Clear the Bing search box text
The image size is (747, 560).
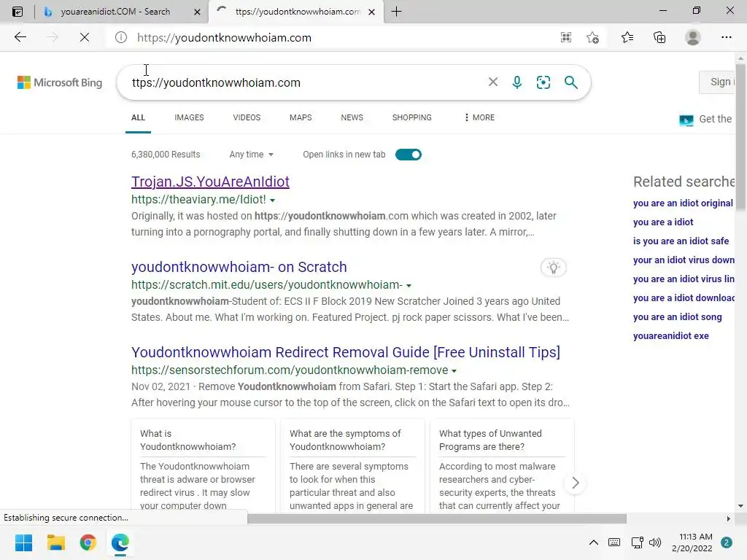[x=493, y=82]
